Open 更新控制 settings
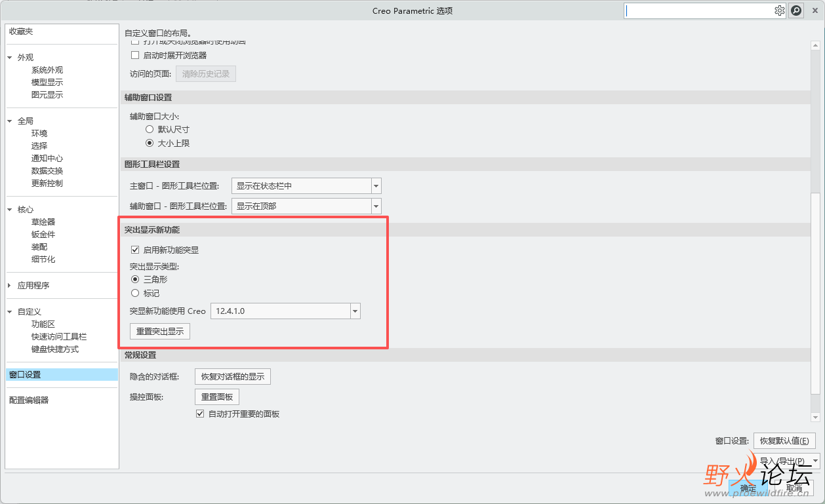 47,184
